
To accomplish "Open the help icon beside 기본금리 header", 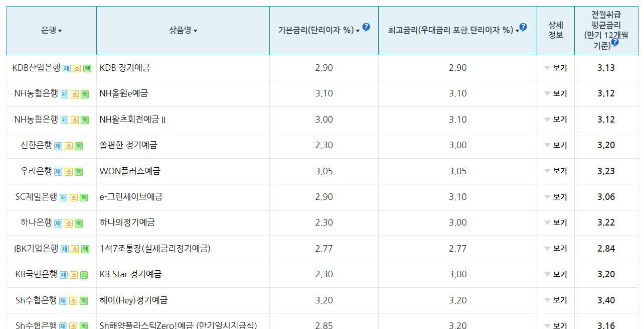I will [366, 27].
